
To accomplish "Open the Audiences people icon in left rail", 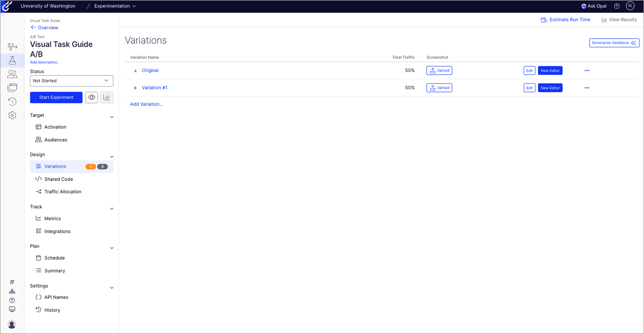I will click(12, 74).
